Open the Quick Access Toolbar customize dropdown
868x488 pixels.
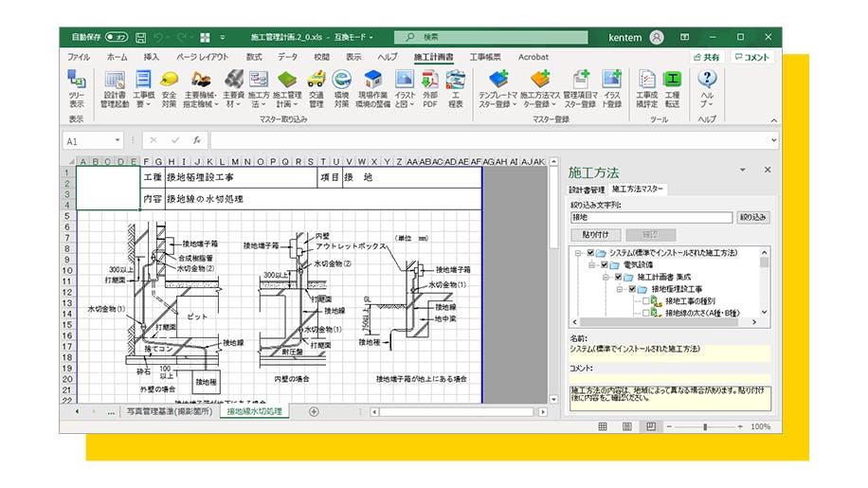pos(223,38)
